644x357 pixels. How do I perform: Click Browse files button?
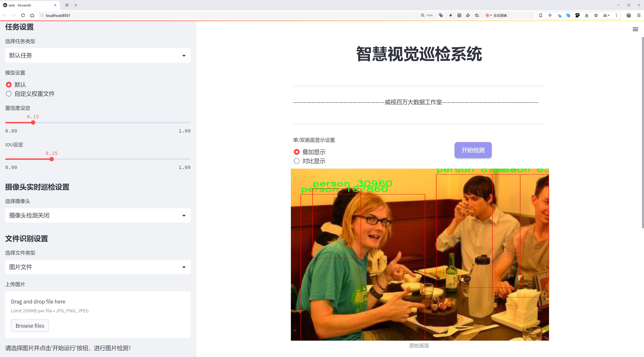[30, 326]
